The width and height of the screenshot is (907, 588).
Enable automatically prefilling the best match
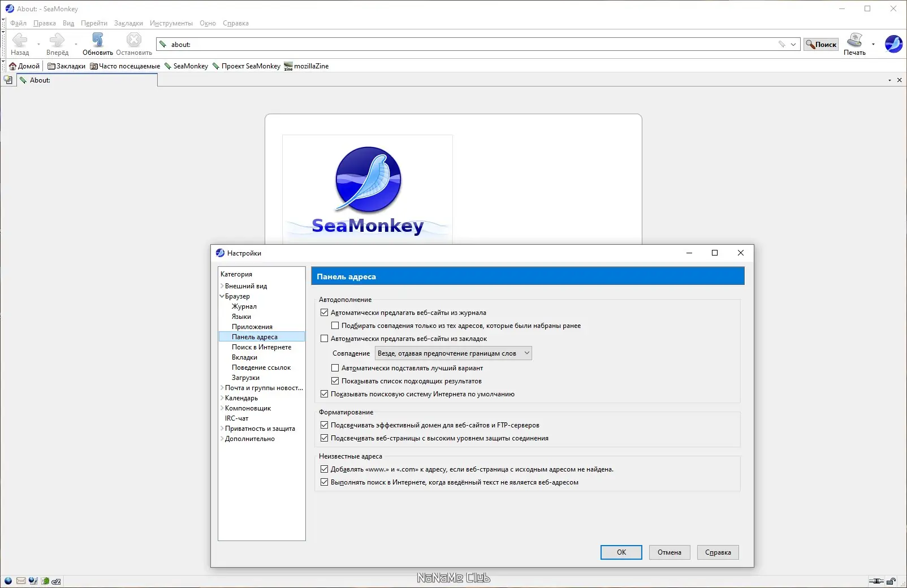(335, 367)
